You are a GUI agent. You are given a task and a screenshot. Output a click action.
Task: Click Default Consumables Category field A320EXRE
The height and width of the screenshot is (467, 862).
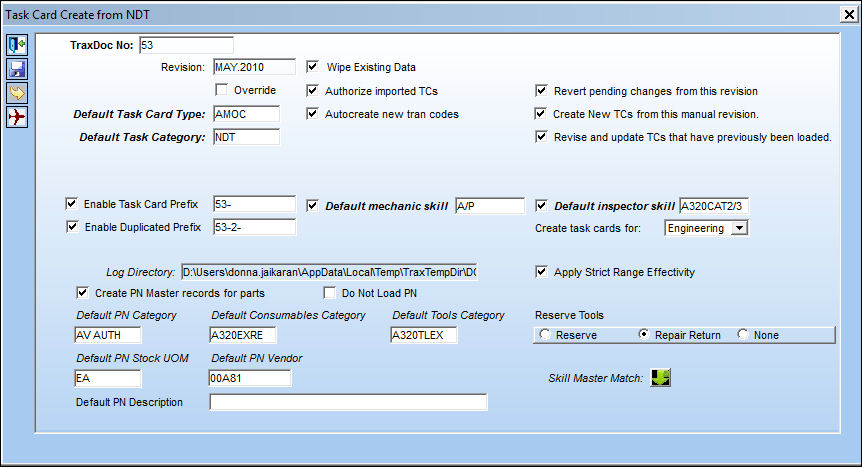click(x=242, y=335)
